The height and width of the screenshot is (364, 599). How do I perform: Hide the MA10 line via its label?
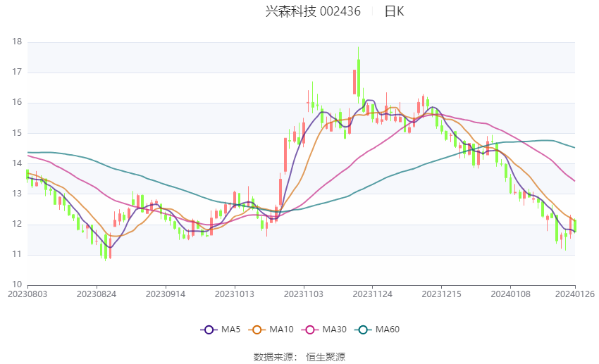click(x=281, y=329)
